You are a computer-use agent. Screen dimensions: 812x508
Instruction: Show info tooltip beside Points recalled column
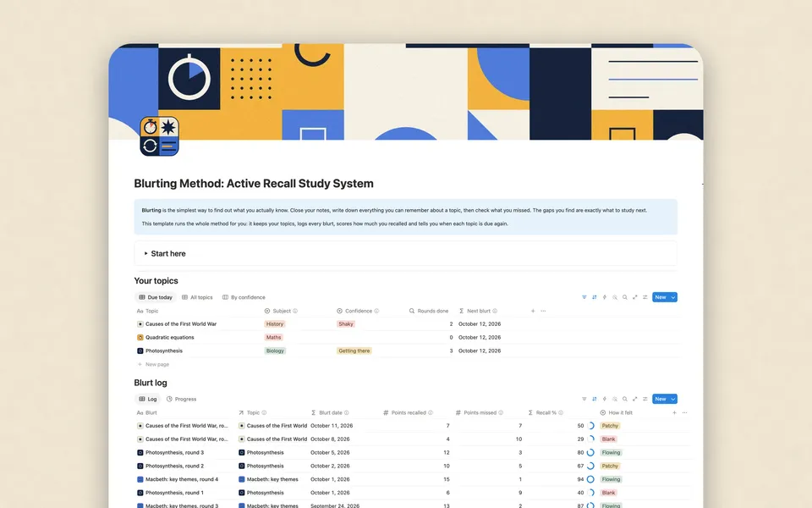click(431, 412)
